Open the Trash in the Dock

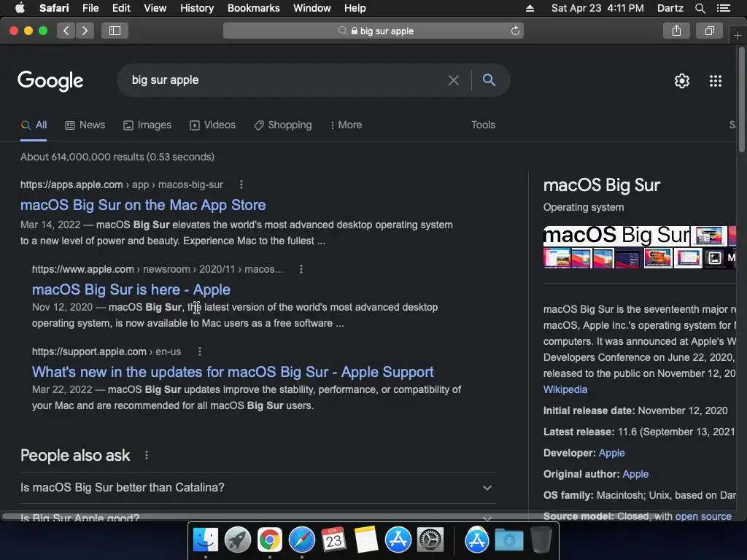541,540
